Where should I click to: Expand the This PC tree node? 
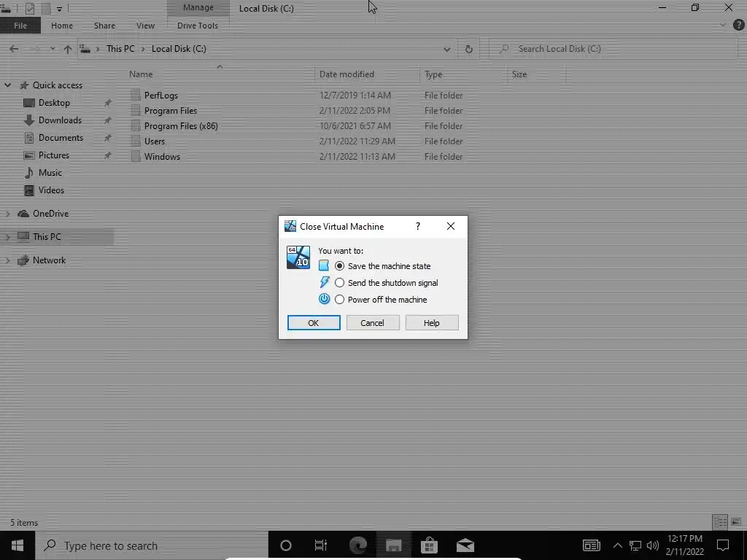click(7, 237)
